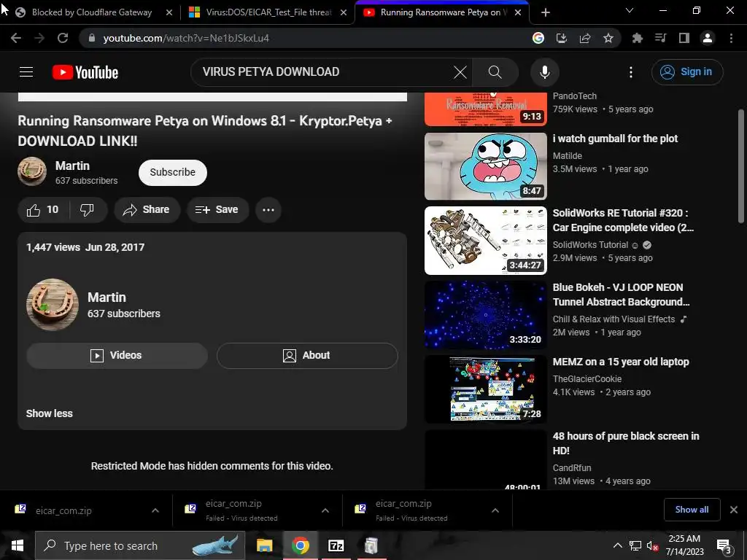
Task: Open SolidWorks RE Tutorial #320 video
Action: (x=485, y=241)
